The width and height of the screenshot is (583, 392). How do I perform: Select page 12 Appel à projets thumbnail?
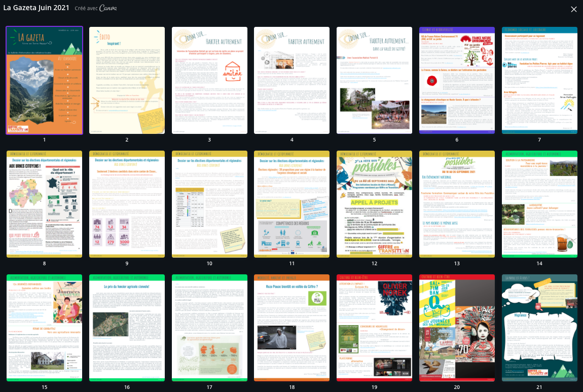pos(375,204)
